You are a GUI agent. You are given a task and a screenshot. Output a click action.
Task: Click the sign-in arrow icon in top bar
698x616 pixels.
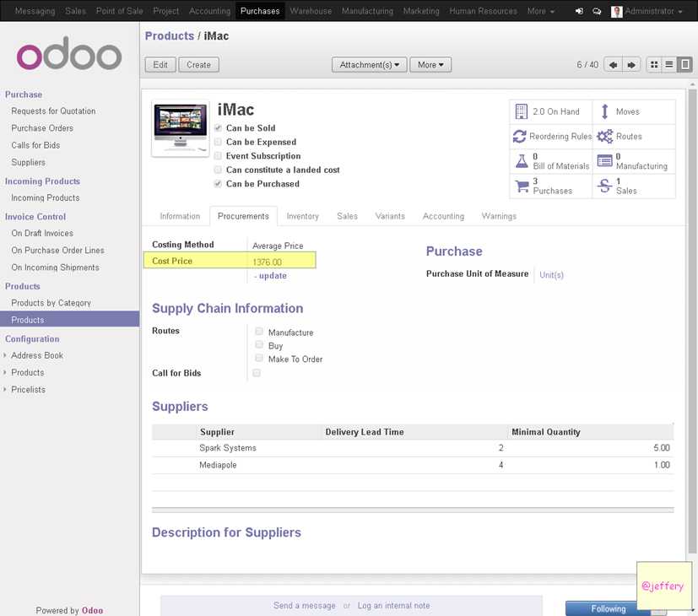point(579,11)
